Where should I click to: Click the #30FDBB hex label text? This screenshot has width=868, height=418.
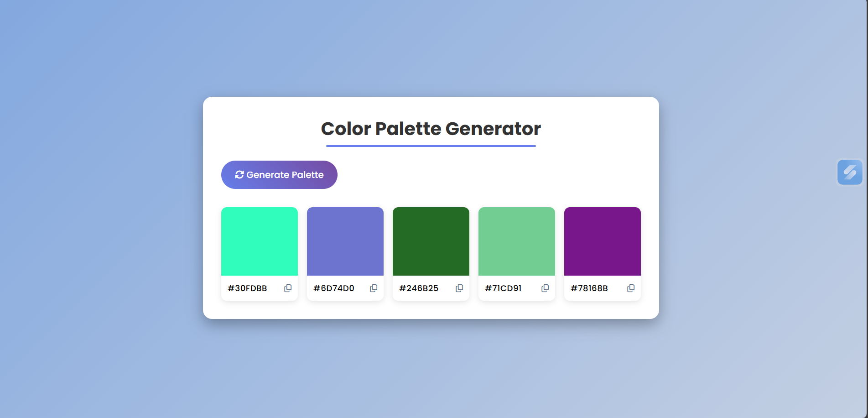[x=247, y=288]
